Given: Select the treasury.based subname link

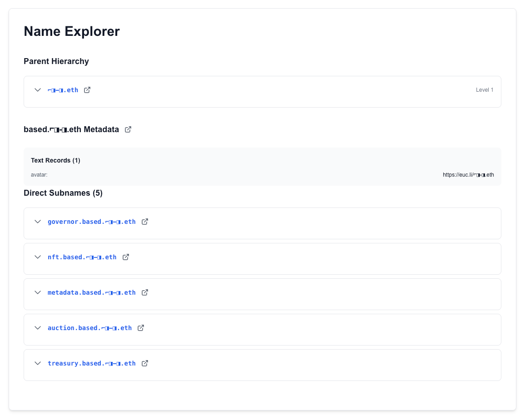Looking at the screenshot, I should pos(91,363).
